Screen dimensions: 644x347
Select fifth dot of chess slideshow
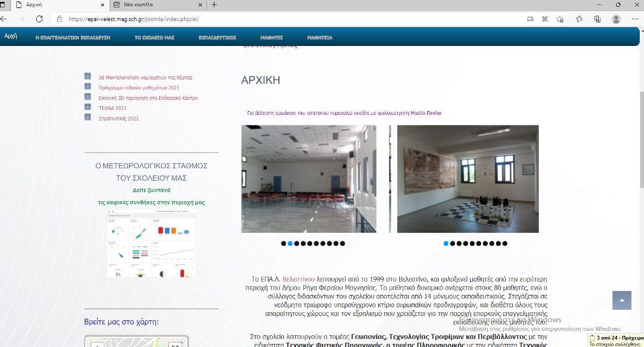(x=472, y=243)
